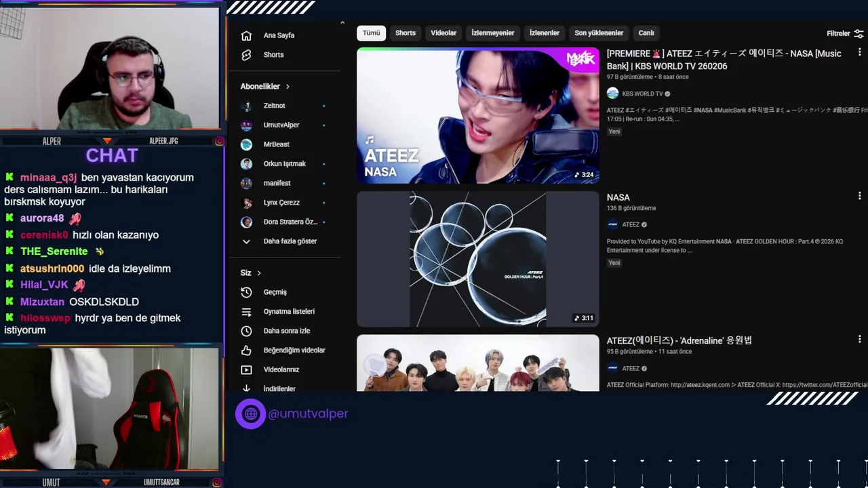Viewport: 868px width, 488px height.
Task: Open ATEEZ channel name under NASA title
Action: (x=631, y=225)
